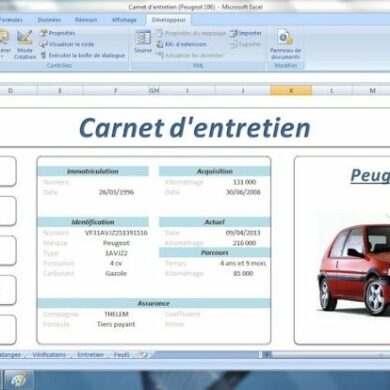Select the Assurance section header

pos(154,303)
